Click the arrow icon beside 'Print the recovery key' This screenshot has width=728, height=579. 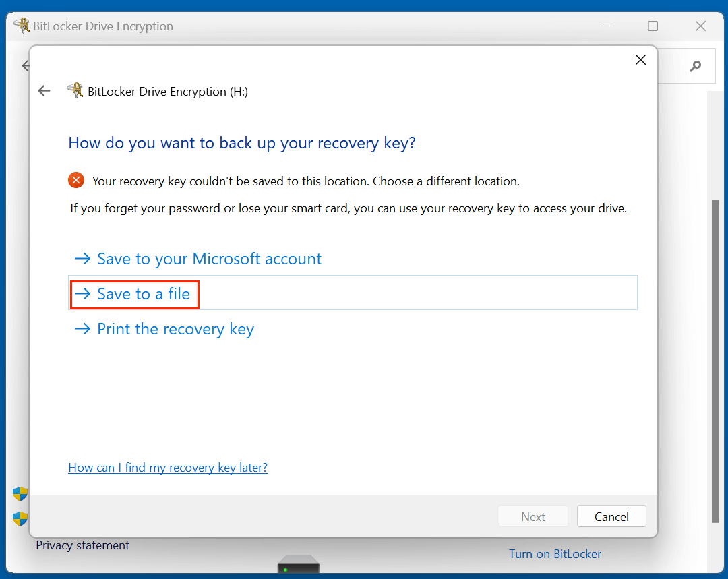[x=82, y=329]
